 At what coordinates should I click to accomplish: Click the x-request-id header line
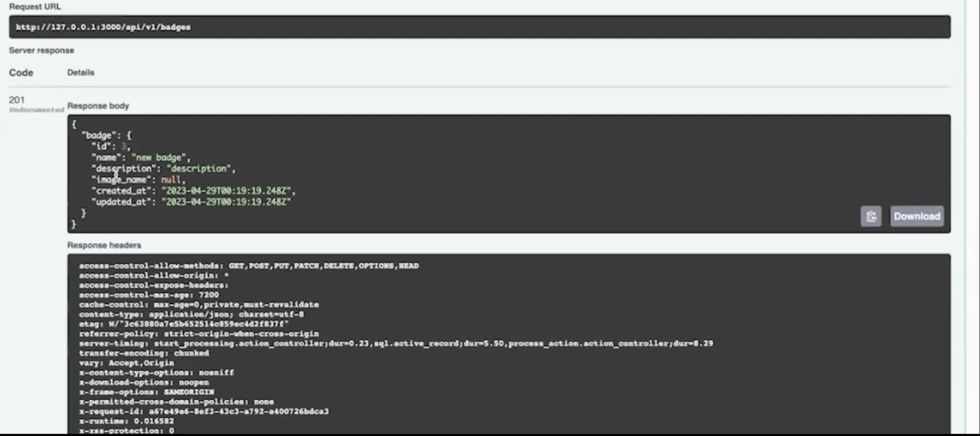click(204, 411)
